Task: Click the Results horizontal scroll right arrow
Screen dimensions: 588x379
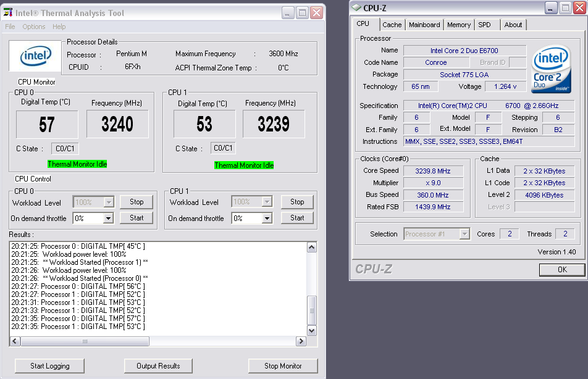Action: (301, 341)
